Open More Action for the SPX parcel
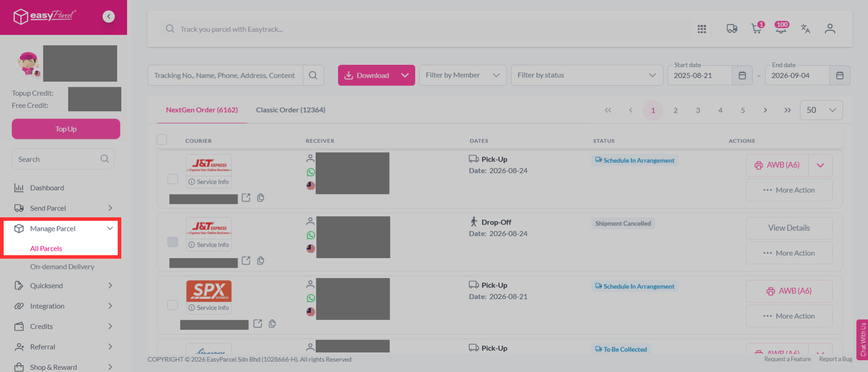The width and height of the screenshot is (868, 372). [x=789, y=316]
